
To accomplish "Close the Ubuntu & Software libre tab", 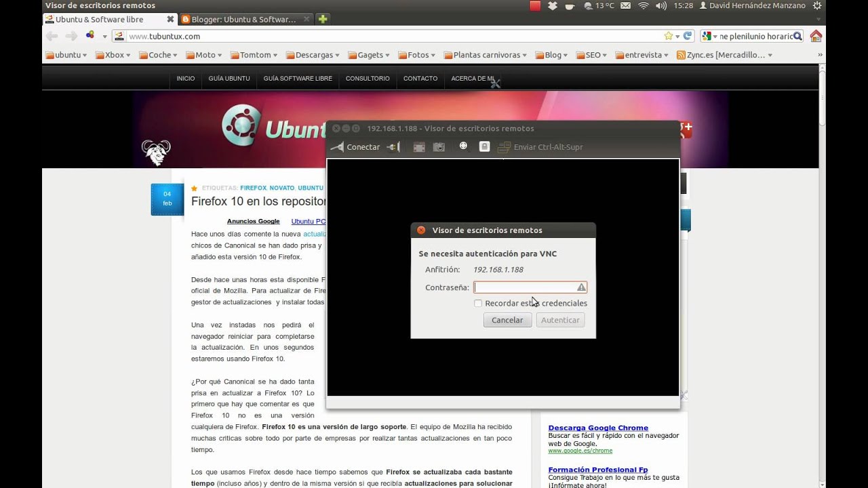I will 170,19.
